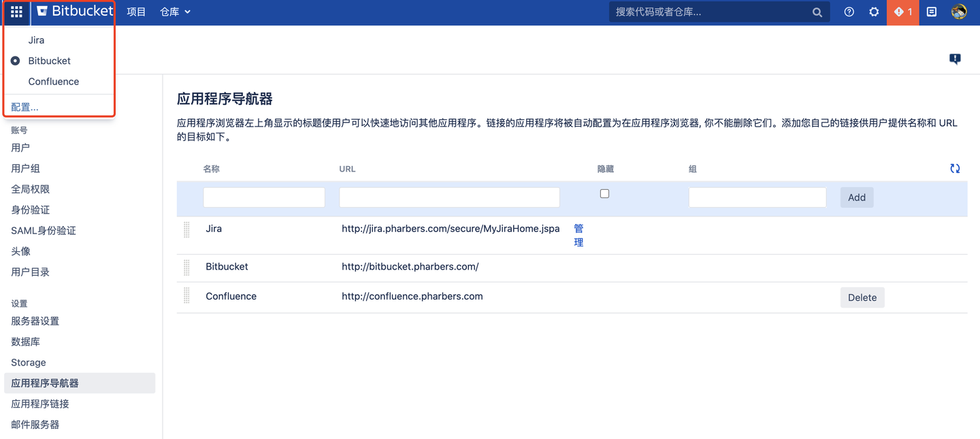Click the feedback icon above the page title
The height and width of the screenshot is (439, 980).
[955, 59]
